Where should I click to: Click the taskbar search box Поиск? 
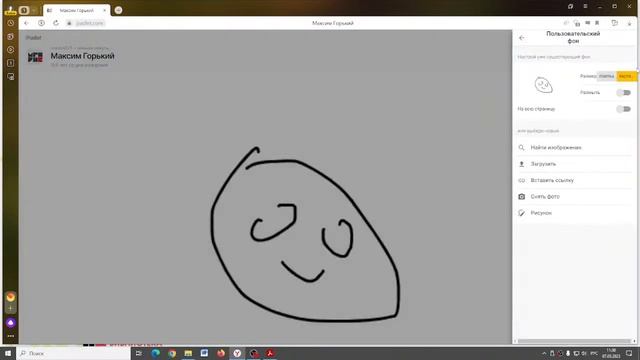pos(73,353)
